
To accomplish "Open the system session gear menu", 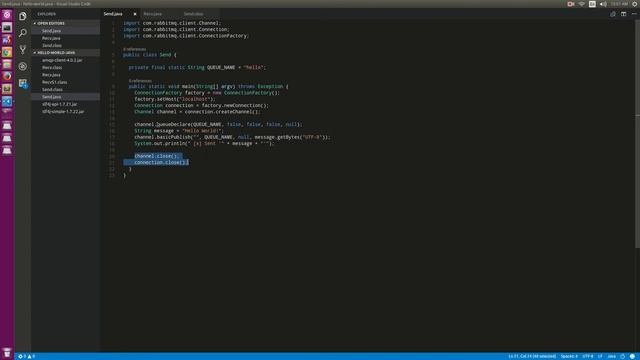I will [635, 4].
